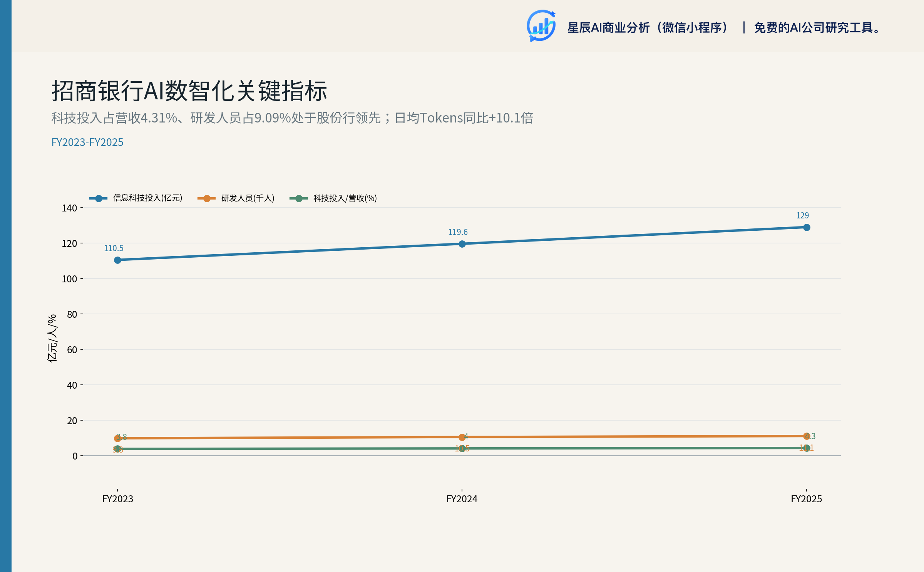The image size is (924, 572).
Task: Click the blue FY2024 data point
Action: (x=462, y=244)
